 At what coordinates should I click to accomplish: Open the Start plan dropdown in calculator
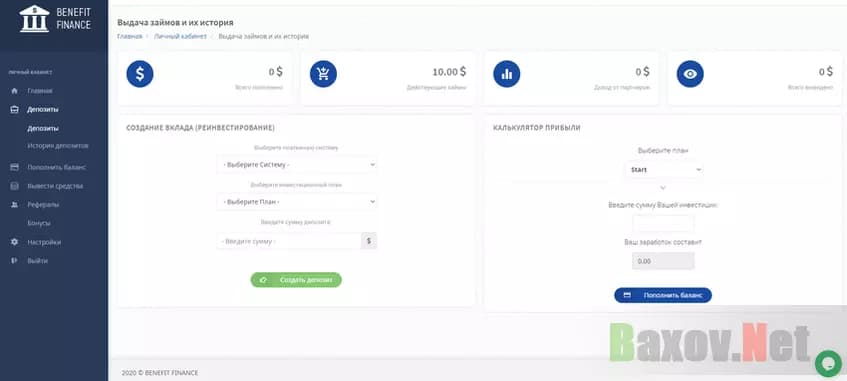pyautogui.click(x=663, y=169)
